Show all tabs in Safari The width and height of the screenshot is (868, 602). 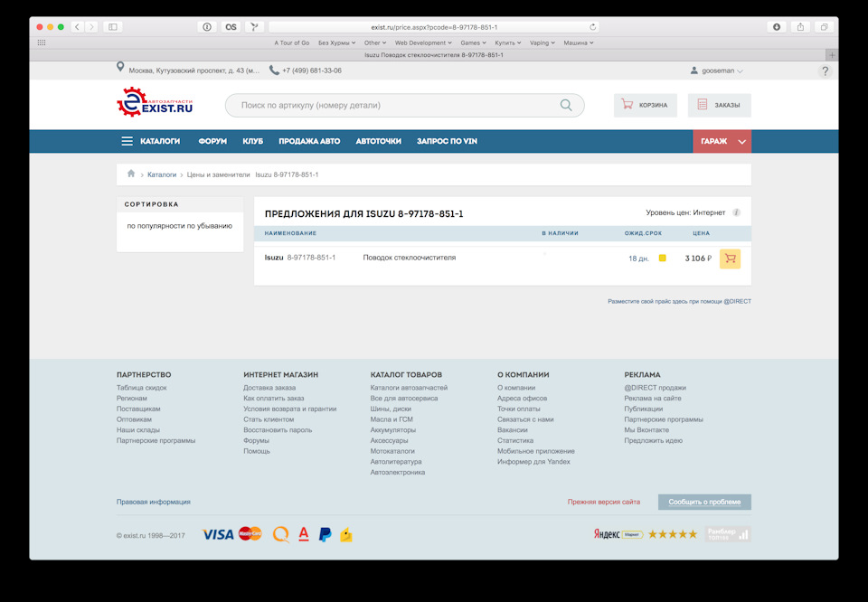tap(825, 26)
